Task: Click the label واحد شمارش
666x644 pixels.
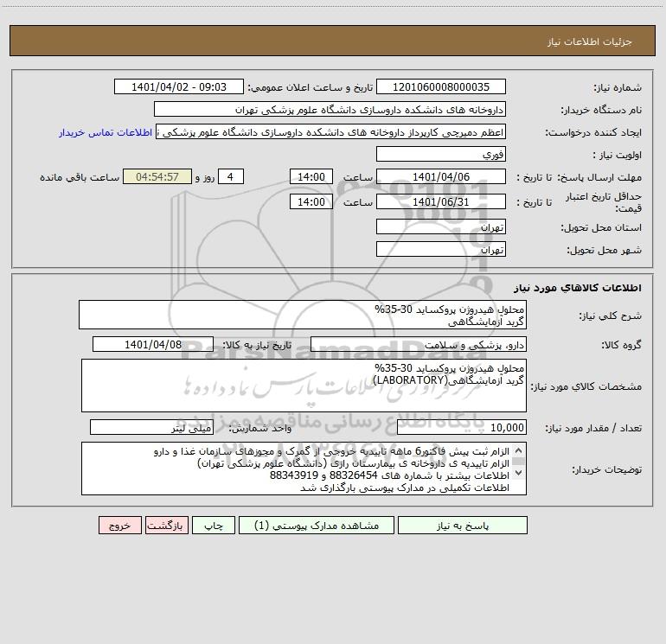Action: pyautogui.click(x=260, y=428)
